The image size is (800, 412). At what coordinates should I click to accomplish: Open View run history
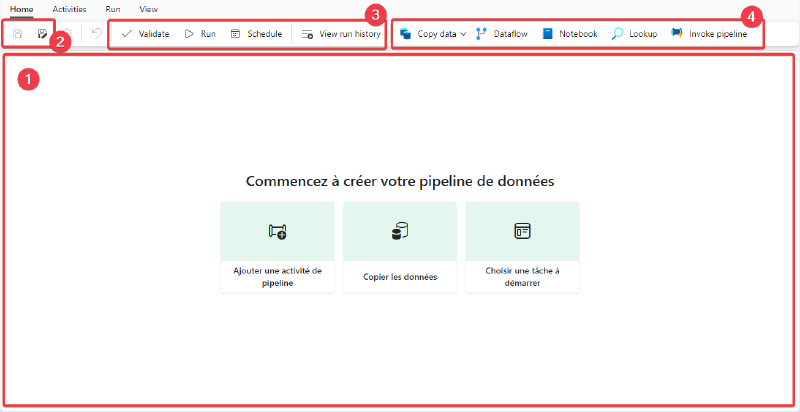341,34
